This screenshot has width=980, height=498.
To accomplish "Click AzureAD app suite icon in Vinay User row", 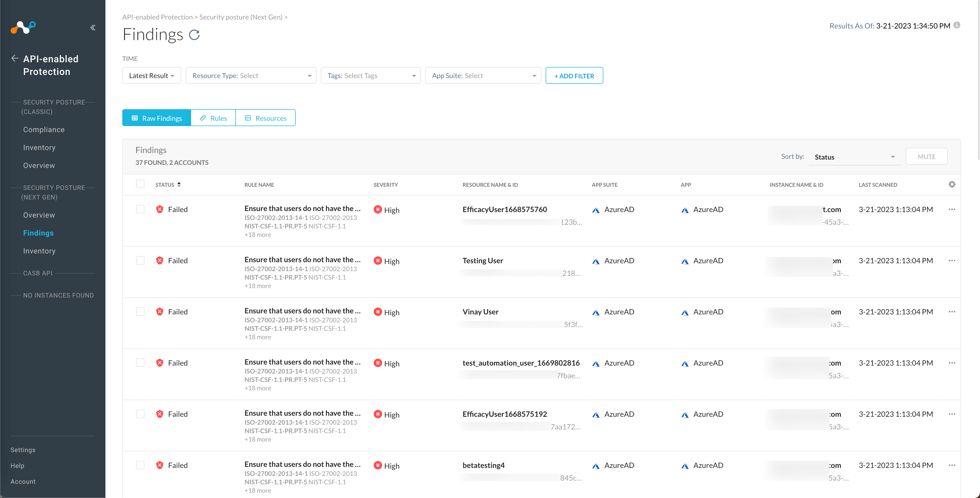I will pos(596,312).
